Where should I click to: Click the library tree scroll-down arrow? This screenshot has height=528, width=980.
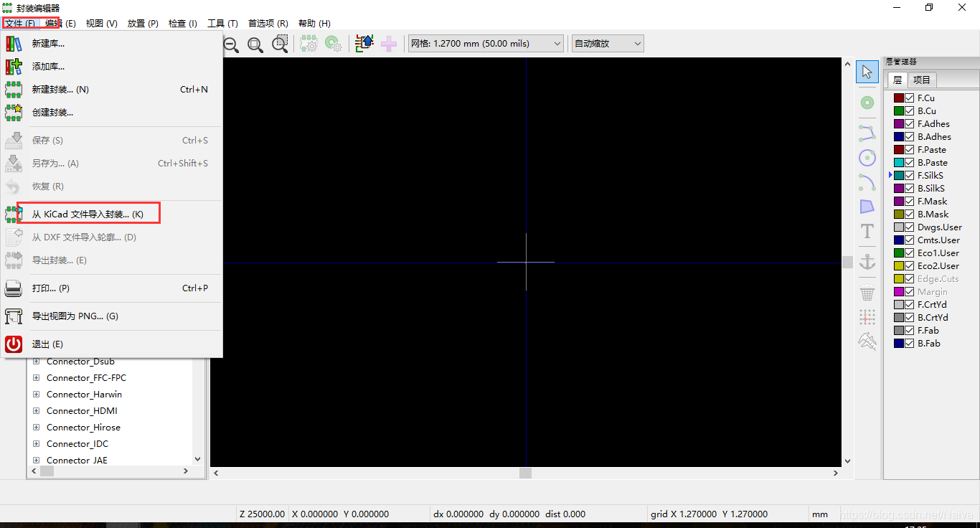pyautogui.click(x=198, y=458)
